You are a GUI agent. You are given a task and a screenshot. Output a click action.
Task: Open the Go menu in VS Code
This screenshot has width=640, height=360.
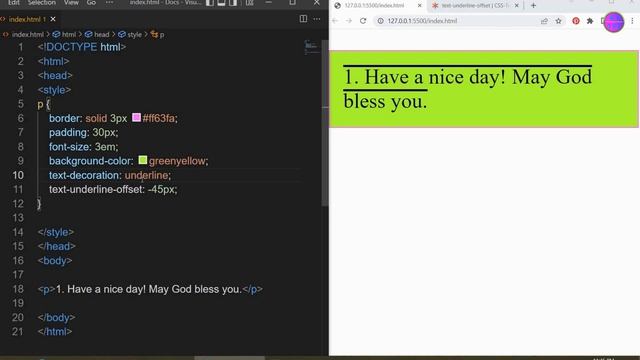click(91, 2)
